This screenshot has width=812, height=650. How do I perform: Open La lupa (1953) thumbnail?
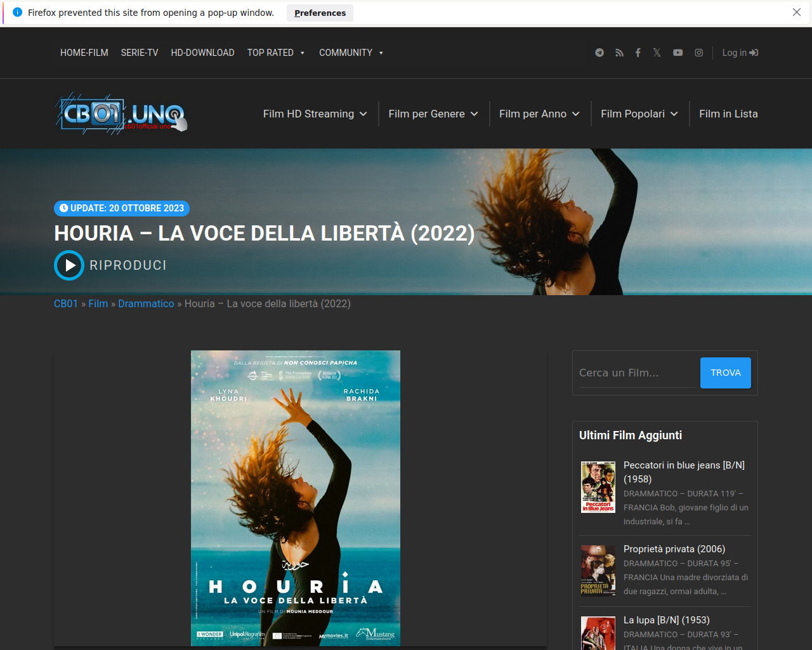click(x=598, y=633)
